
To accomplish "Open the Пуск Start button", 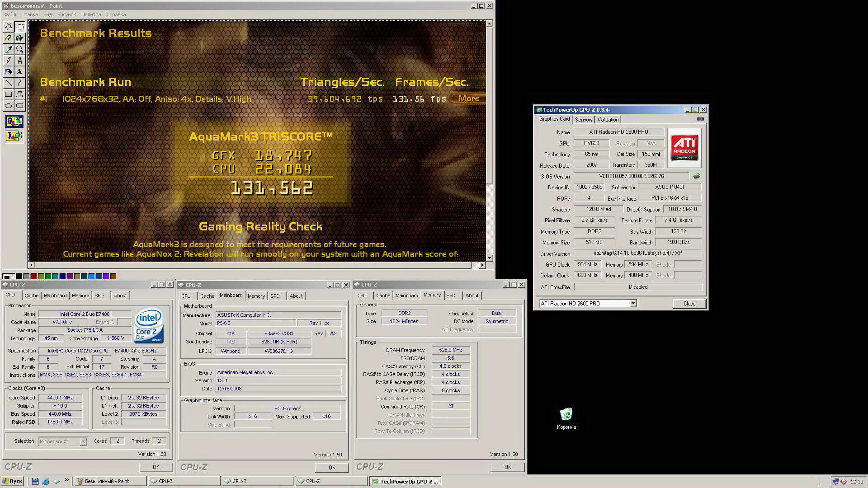I will coord(12,481).
